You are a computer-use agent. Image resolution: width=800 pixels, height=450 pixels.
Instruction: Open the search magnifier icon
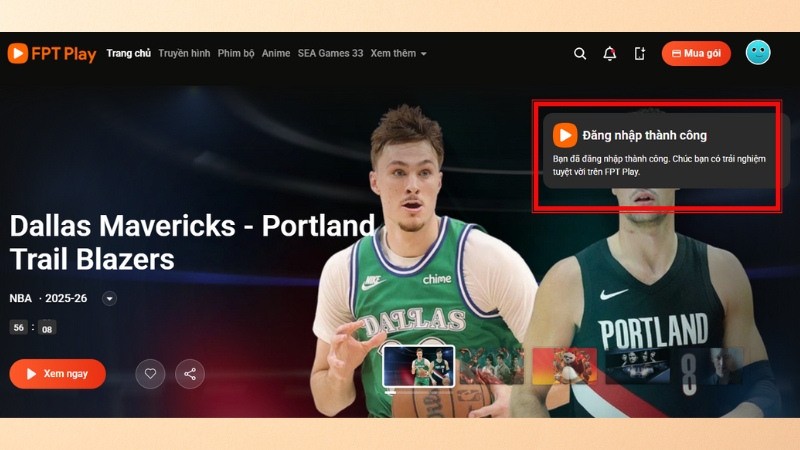point(580,54)
